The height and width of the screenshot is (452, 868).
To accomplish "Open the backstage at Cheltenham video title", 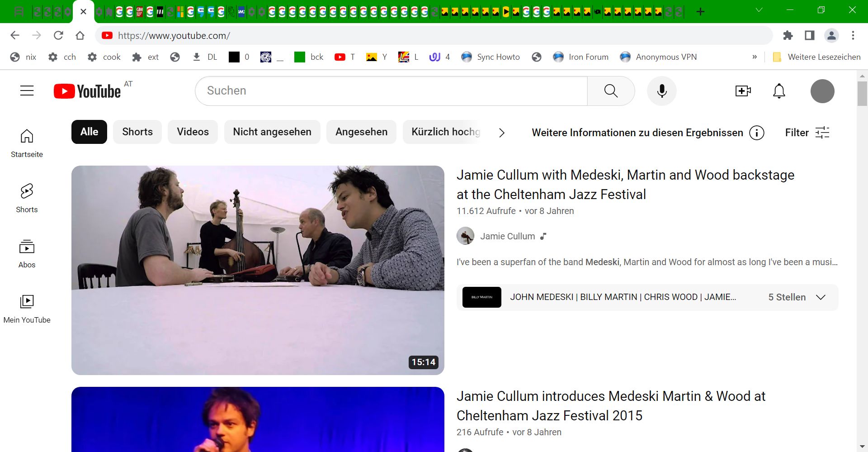I will point(625,185).
